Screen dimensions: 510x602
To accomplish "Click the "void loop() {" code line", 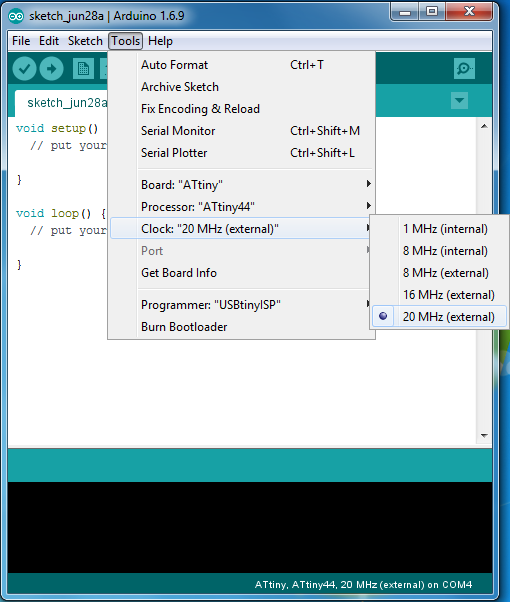I will [x=61, y=213].
